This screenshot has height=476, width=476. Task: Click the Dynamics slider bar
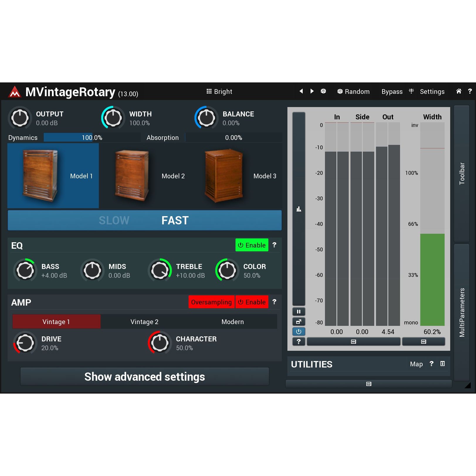click(x=92, y=138)
